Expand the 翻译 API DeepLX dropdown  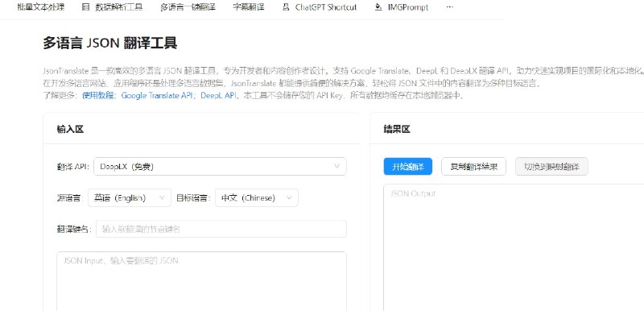click(220, 167)
